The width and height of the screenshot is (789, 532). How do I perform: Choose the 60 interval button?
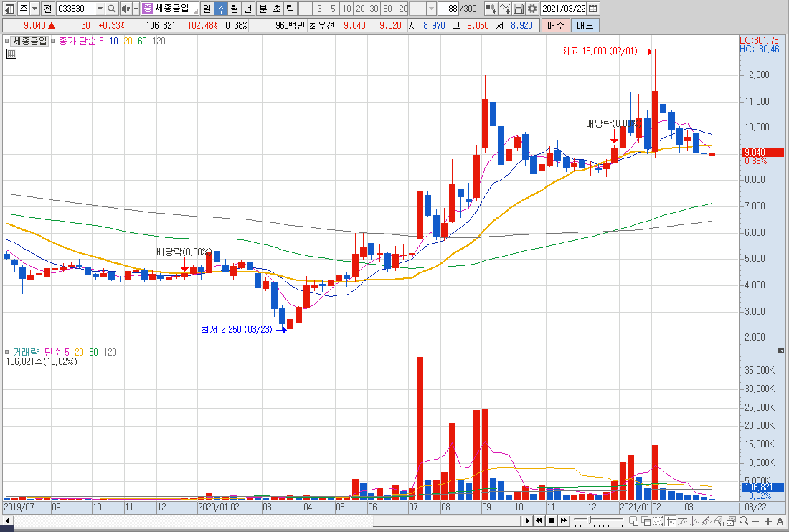coord(387,9)
